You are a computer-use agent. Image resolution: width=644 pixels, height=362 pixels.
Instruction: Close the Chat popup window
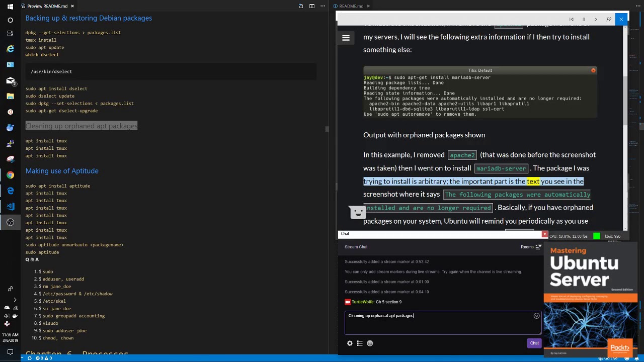pyautogui.click(x=544, y=234)
